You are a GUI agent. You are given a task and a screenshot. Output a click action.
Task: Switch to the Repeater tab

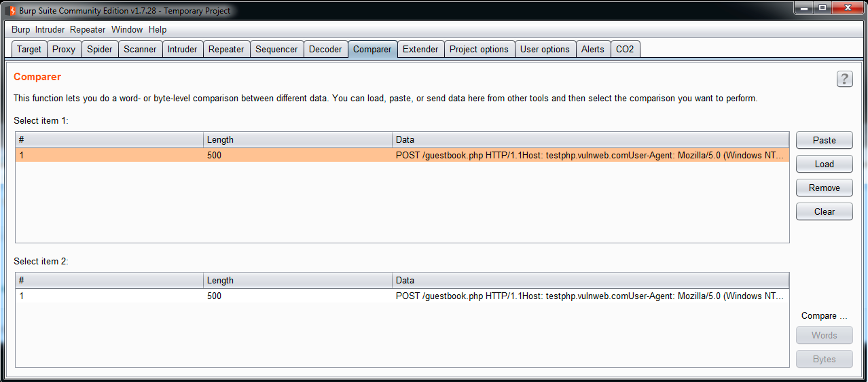(x=226, y=49)
